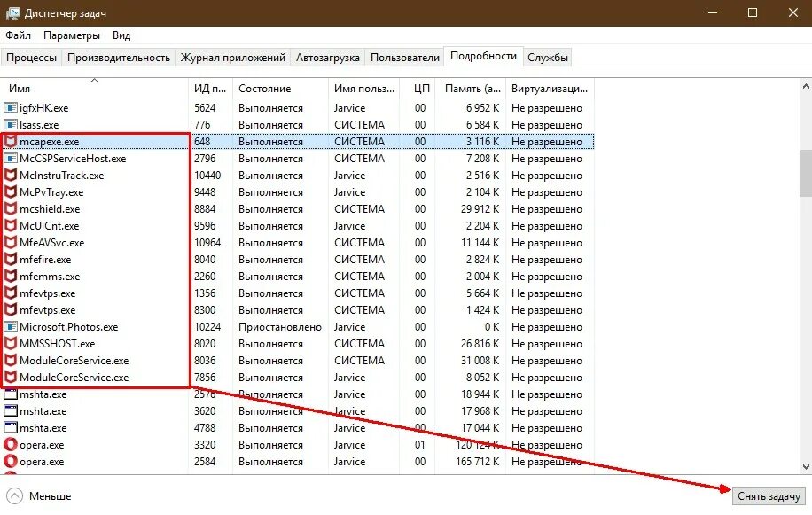Select the Подробности tab
Viewport: 812px width, 515px height.
click(483, 56)
